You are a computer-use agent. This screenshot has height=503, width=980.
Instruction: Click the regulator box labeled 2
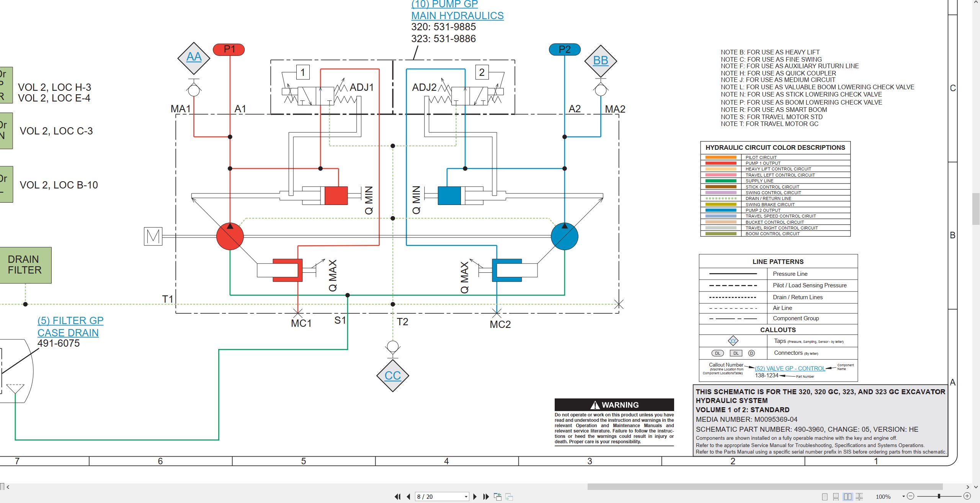(482, 72)
